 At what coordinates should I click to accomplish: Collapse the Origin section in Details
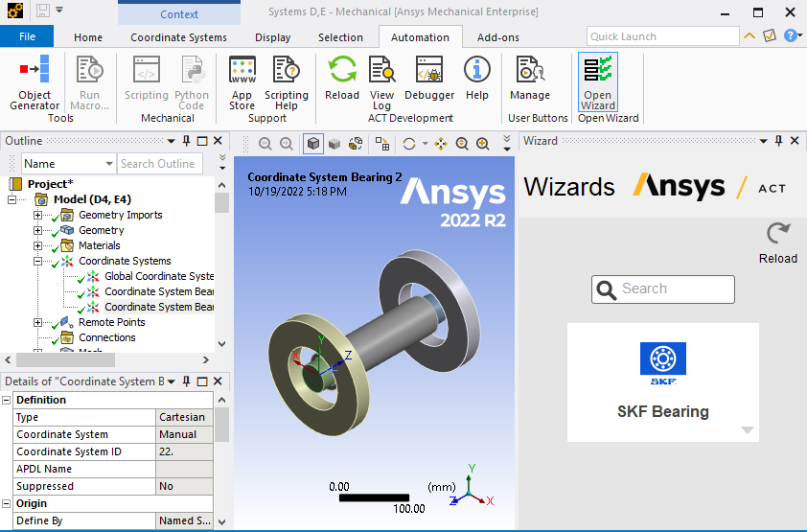(6, 503)
